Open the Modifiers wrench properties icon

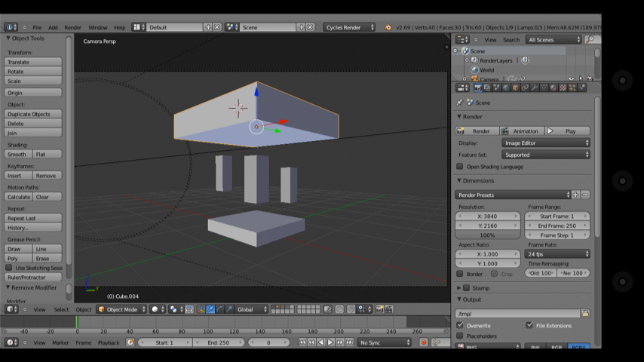tap(535, 87)
